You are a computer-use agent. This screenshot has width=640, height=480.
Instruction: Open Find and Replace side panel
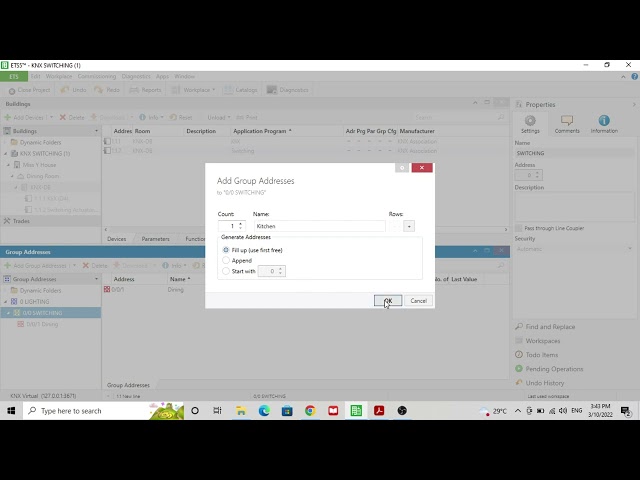click(x=550, y=327)
